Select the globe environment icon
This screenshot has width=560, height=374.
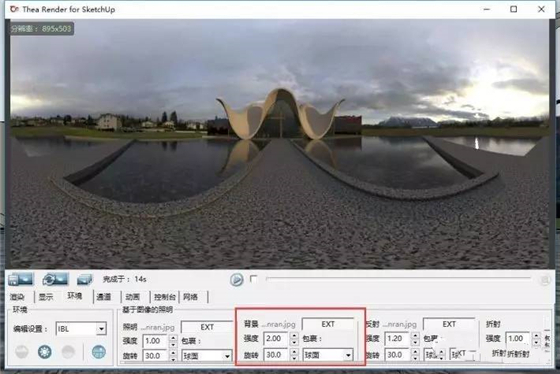point(99,352)
